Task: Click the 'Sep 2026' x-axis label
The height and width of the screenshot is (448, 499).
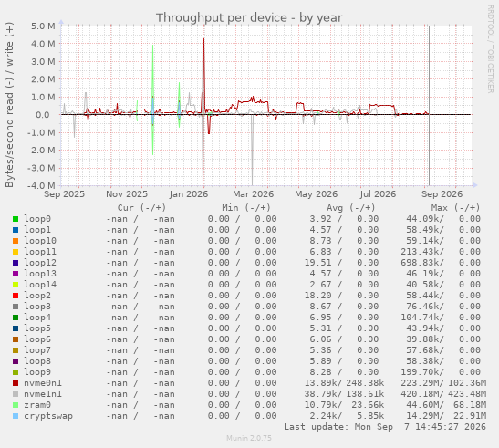Action: click(442, 194)
